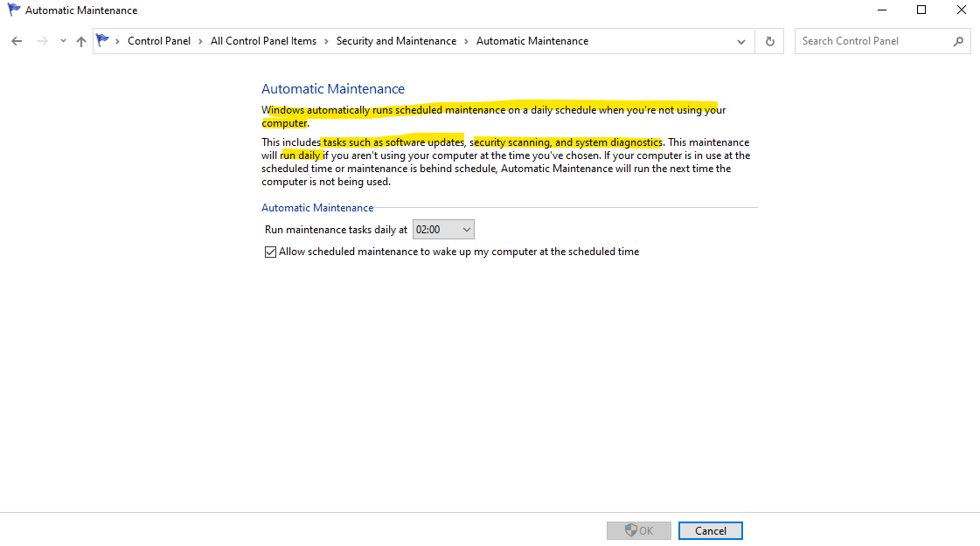This screenshot has width=980, height=546.
Task: Refresh the Automatic Maintenance page
Action: (x=769, y=41)
